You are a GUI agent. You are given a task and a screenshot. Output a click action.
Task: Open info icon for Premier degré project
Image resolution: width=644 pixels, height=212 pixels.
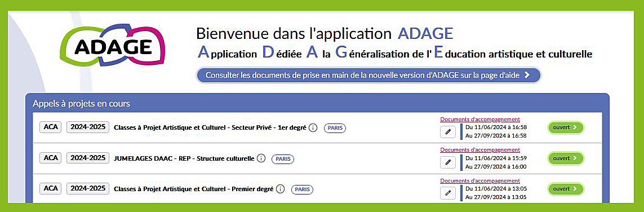click(x=280, y=189)
